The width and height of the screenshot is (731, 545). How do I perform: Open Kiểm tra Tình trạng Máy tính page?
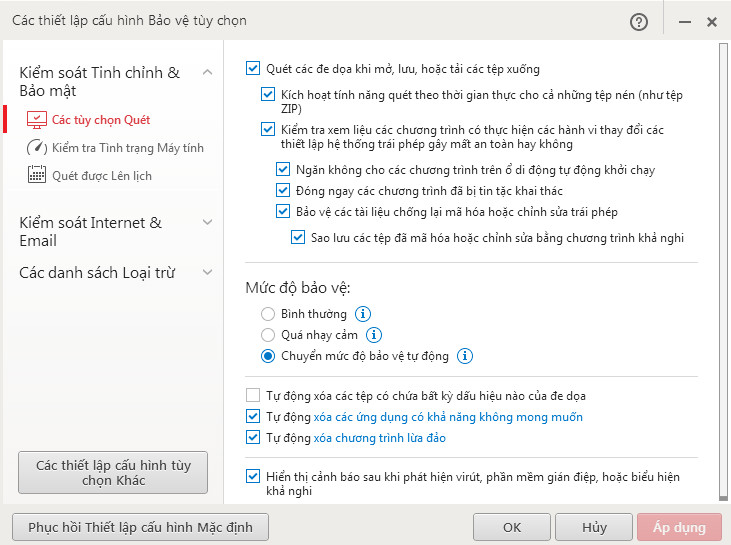click(127, 148)
